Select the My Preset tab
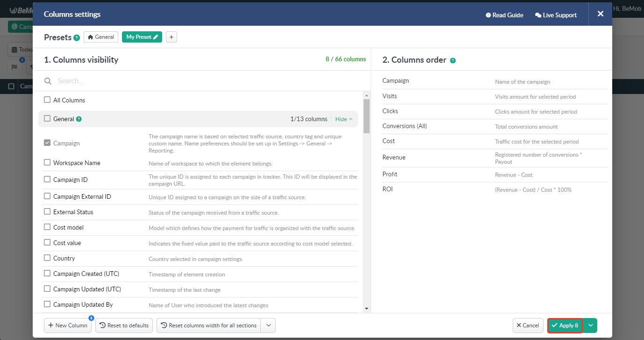 pyautogui.click(x=142, y=37)
